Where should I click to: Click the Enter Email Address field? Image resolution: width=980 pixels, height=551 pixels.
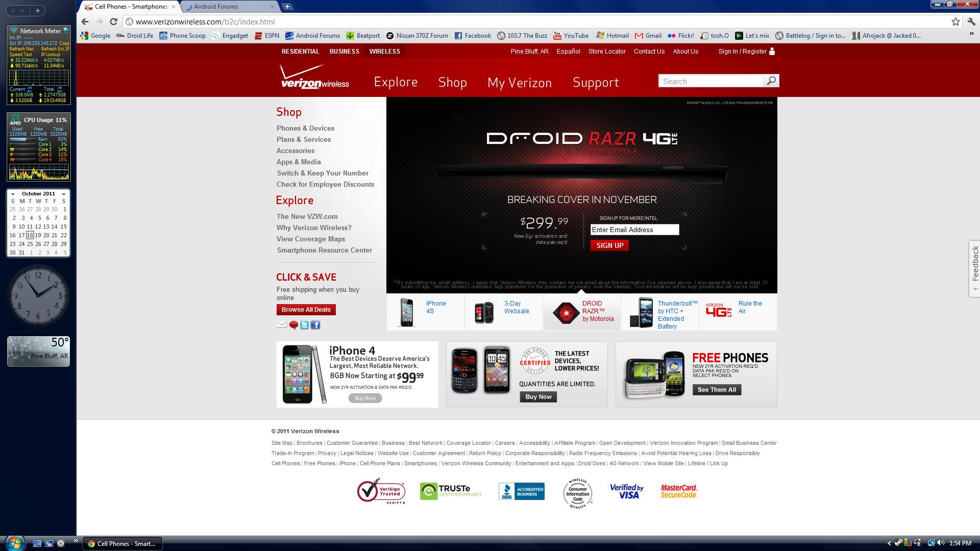pyautogui.click(x=634, y=230)
